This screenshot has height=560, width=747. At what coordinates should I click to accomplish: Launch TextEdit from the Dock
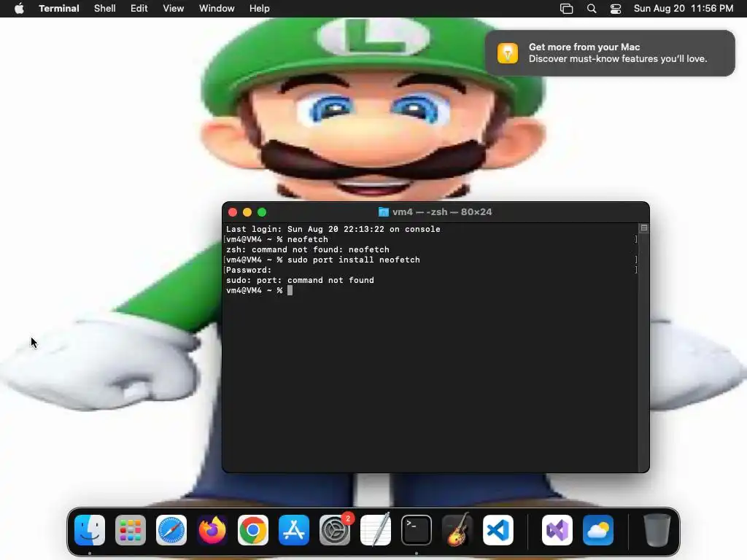[376, 530]
